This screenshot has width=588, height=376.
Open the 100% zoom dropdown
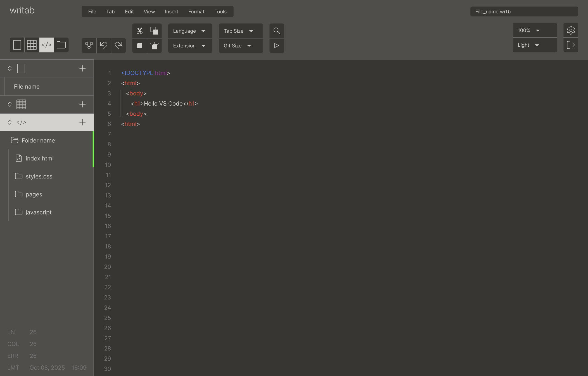click(535, 30)
